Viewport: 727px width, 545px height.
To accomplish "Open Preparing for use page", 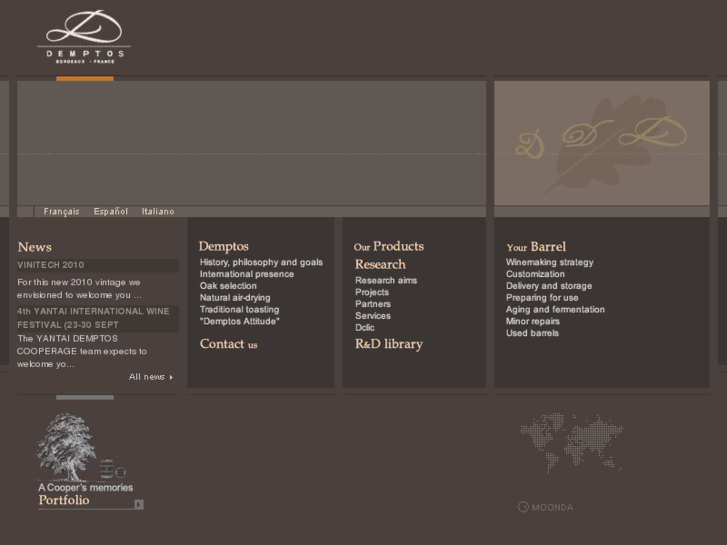I will (x=542, y=298).
